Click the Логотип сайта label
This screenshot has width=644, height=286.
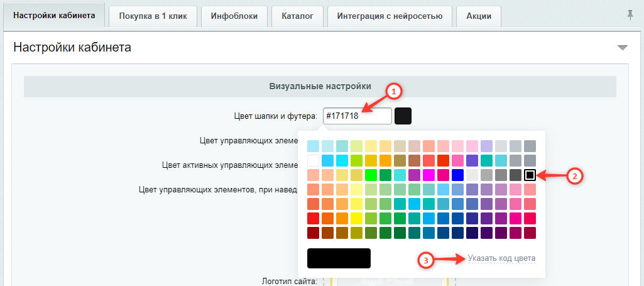tap(290, 282)
